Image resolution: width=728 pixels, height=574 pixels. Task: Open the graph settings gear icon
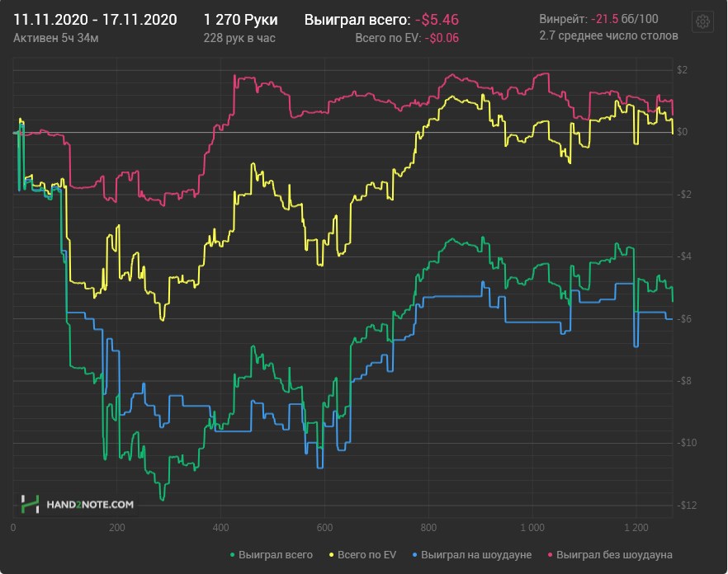(703, 22)
